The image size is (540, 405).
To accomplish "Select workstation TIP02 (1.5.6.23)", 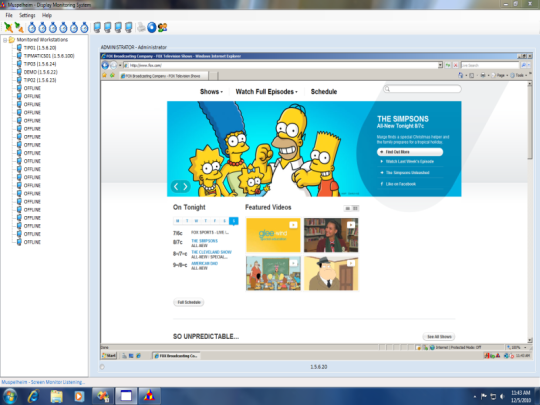I will point(40,80).
